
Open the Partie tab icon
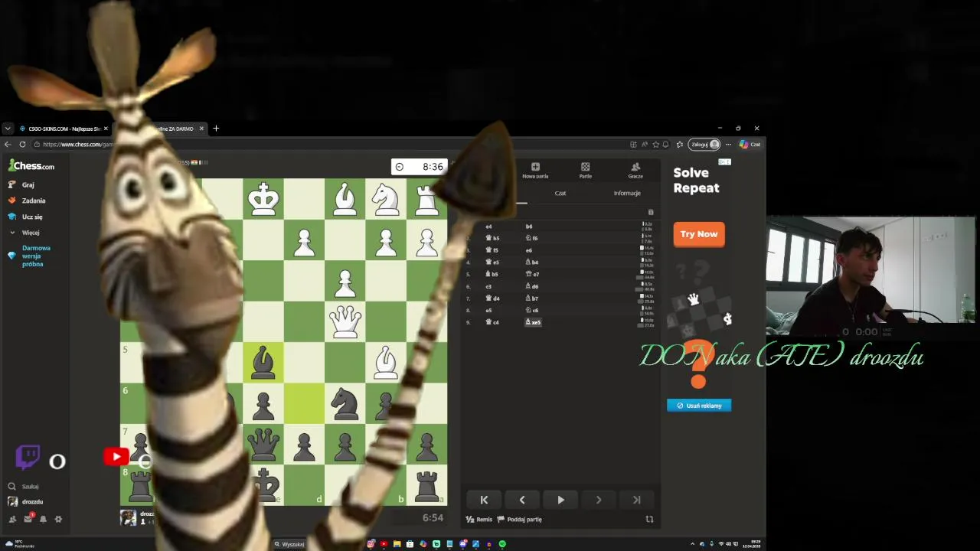click(585, 170)
